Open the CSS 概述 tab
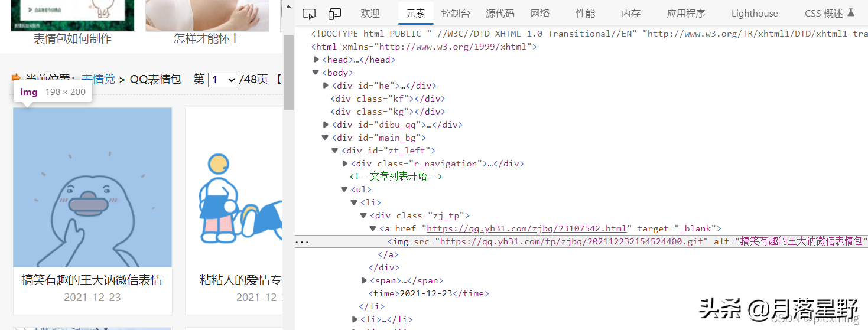 [830, 14]
